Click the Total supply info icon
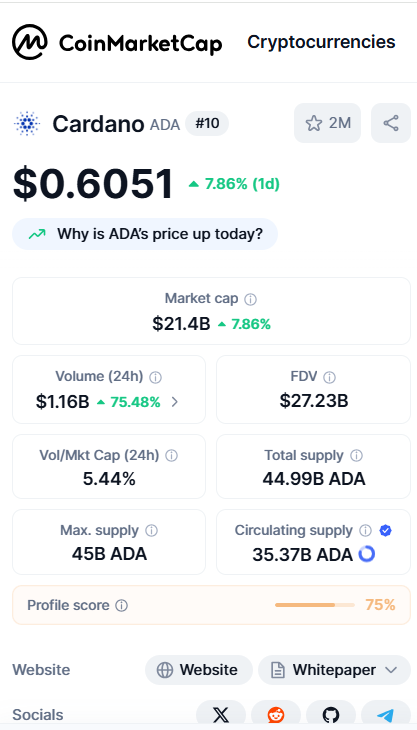417x730 pixels. point(356,455)
